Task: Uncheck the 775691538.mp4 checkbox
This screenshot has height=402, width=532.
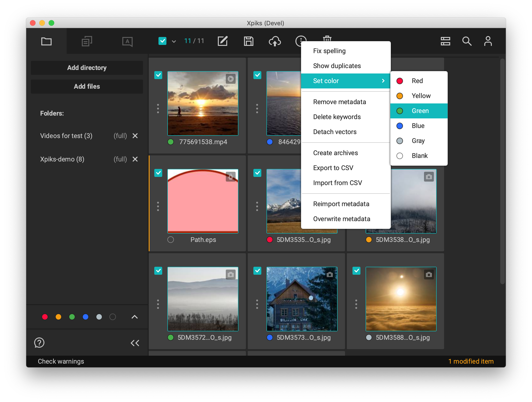Action: (158, 75)
